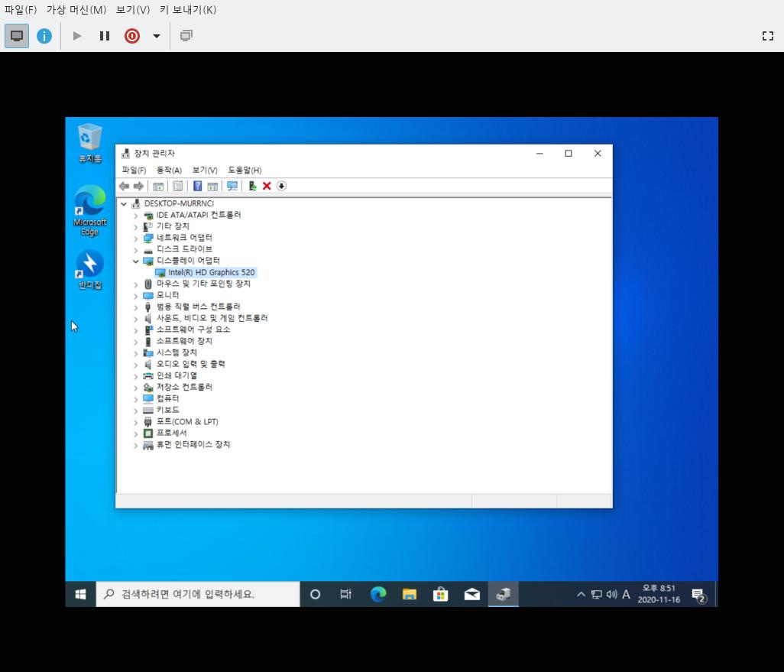Switch to the graphical console view button
Screen dimensions: 784x672
point(17,36)
